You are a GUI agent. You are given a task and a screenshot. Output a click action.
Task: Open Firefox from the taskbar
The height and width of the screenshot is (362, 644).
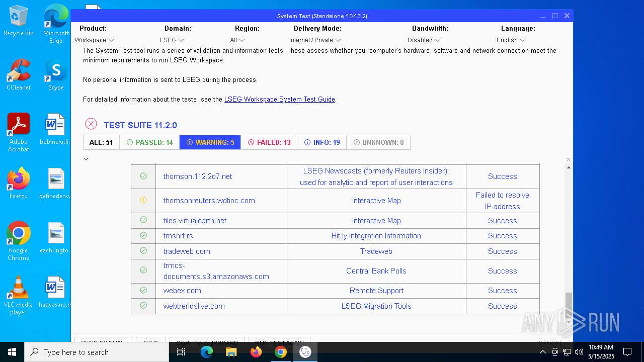256,352
